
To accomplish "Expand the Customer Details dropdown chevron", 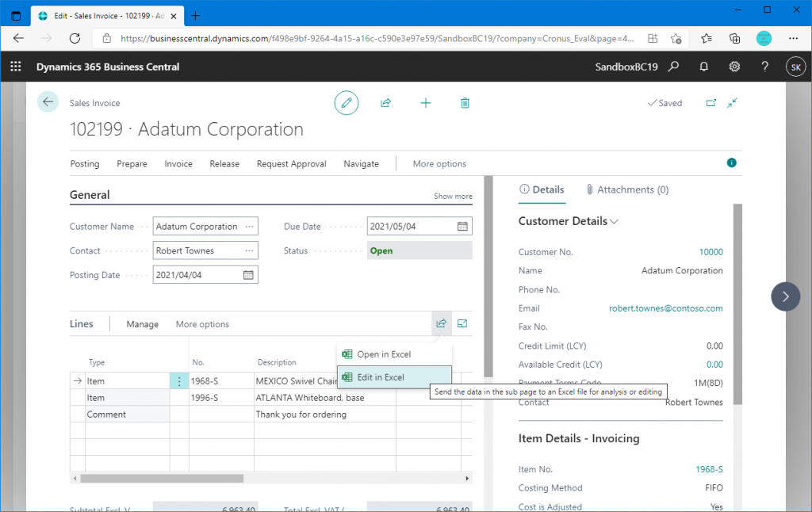I will click(615, 222).
